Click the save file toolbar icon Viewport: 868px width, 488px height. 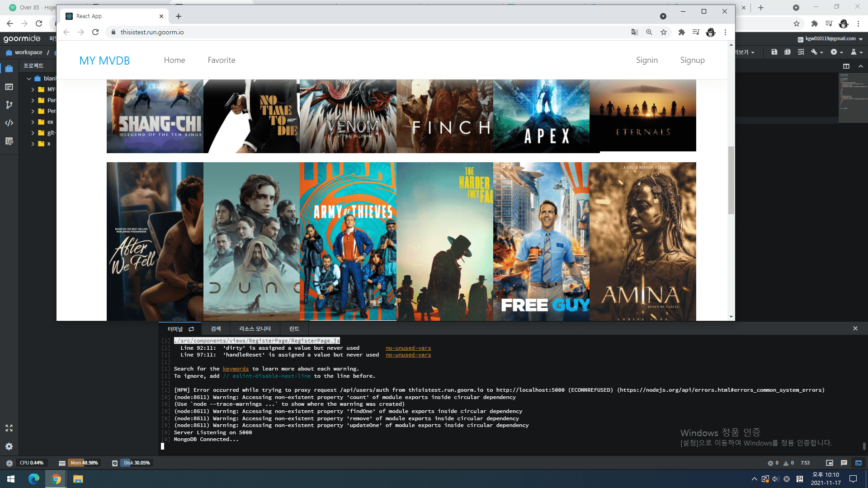tap(774, 52)
